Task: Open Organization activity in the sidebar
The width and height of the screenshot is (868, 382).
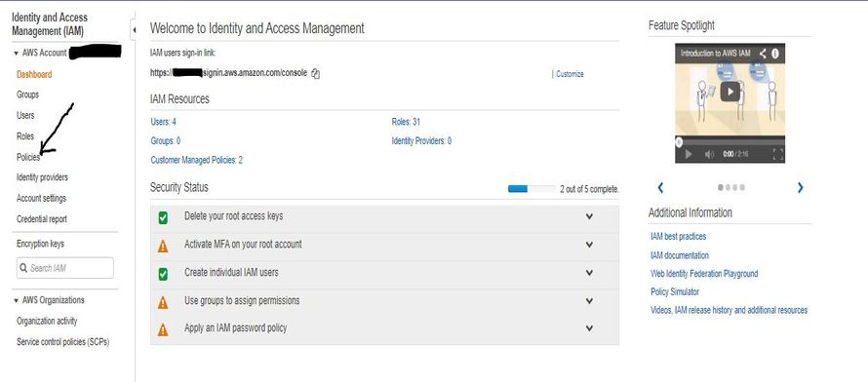Action: (47, 322)
